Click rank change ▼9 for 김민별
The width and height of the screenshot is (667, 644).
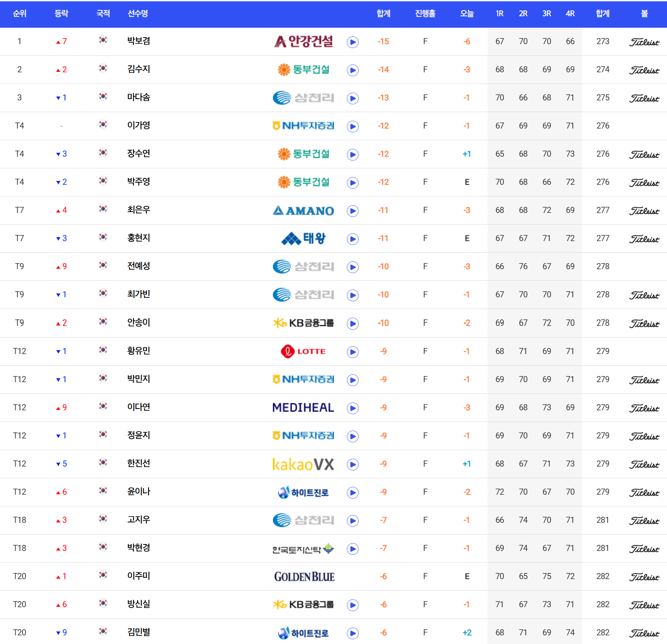pyautogui.click(x=62, y=633)
